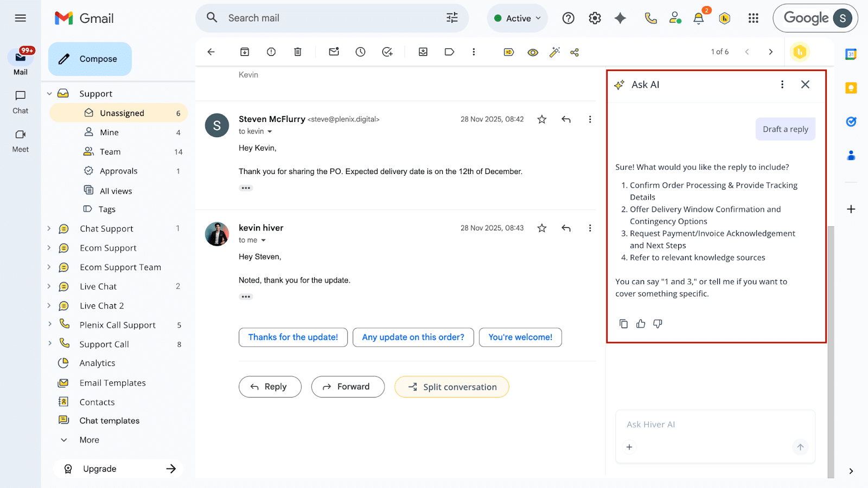Close the Ask AI panel
Image resolution: width=868 pixels, height=488 pixels.
click(x=805, y=84)
